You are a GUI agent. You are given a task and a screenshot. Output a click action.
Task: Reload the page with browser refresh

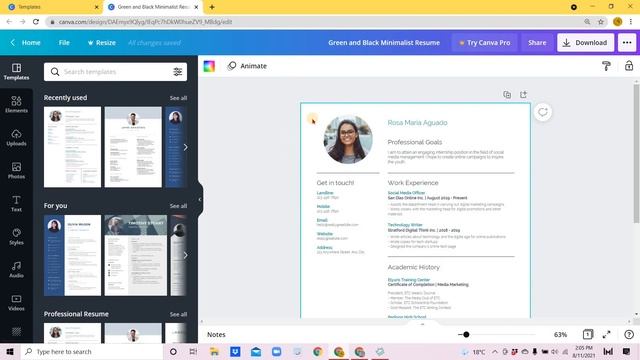pyautogui.click(x=36, y=22)
